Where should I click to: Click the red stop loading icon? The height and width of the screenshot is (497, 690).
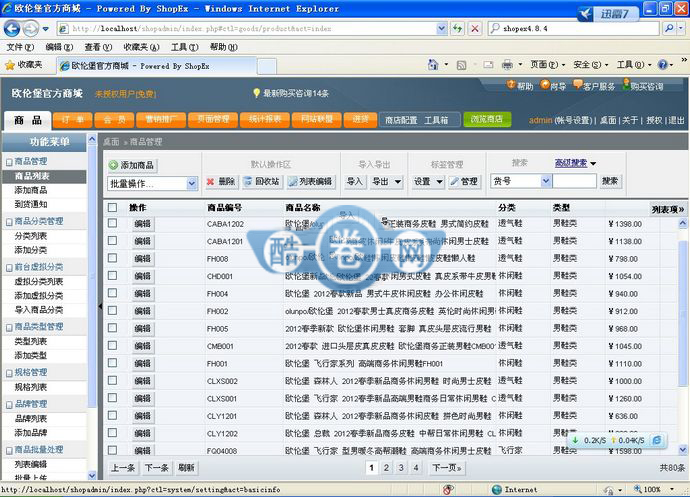[475, 29]
